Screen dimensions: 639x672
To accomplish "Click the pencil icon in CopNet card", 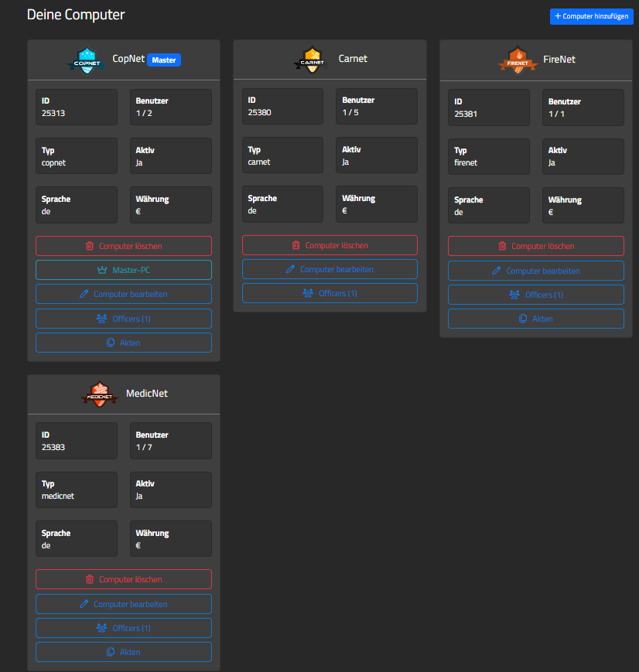I will [84, 294].
